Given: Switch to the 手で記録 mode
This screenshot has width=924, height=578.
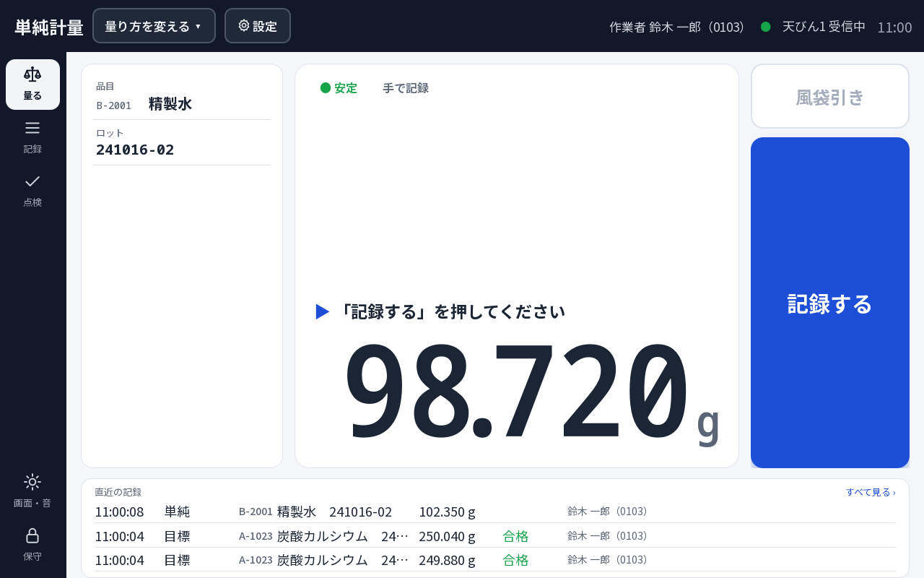Looking at the screenshot, I should pyautogui.click(x=406, y=88).
